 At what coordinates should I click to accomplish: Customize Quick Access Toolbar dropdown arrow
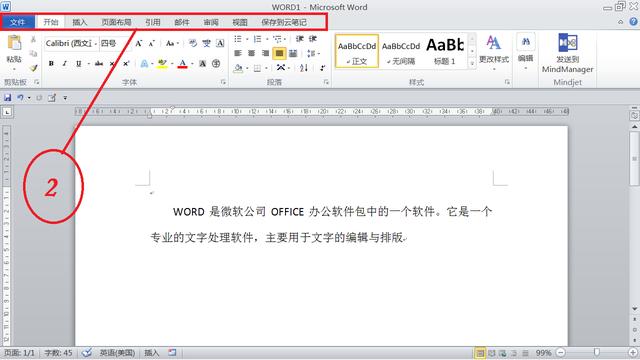(x=65, y=98)
